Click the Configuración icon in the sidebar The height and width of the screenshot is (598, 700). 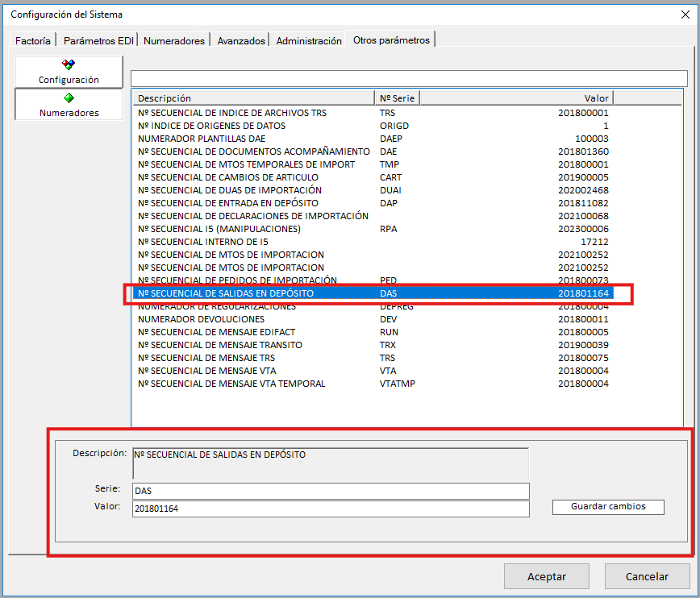coord(69,64)
